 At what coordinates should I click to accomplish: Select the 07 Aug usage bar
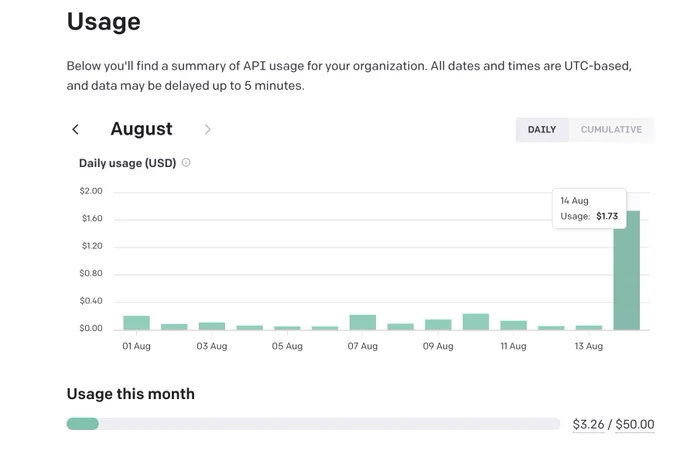pyautogui.click(x=363, y=323)
